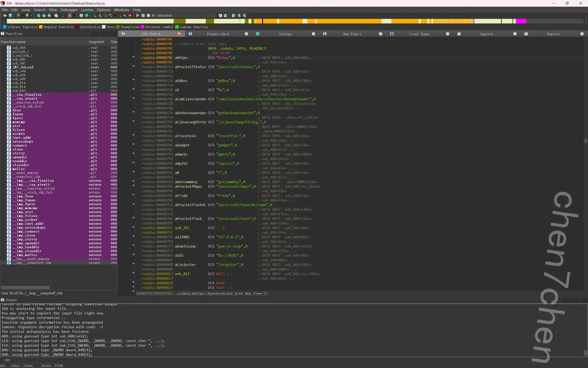Viewport: 588px width, 368px height.
Task: Expand the dropdown beside the A icon
Action: point(74,15)
